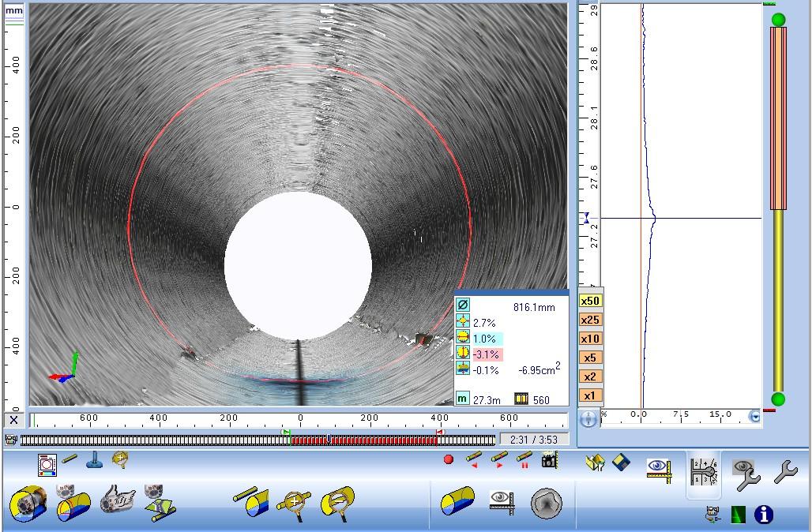The width and height of the screenshot is (812, 532).
Task: Play pipe scan backward
Action: point(474,459)
